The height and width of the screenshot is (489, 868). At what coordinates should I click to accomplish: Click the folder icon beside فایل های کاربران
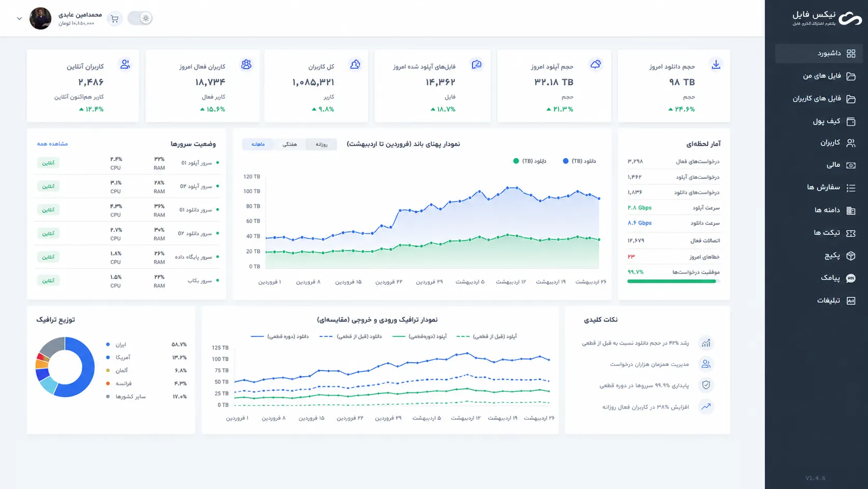click(851, 99)
